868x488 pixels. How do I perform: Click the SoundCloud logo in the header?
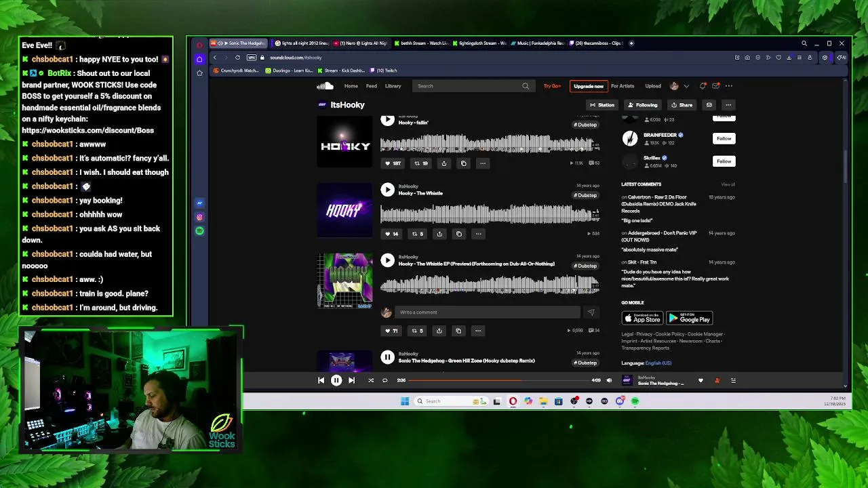tap(325, 86)
